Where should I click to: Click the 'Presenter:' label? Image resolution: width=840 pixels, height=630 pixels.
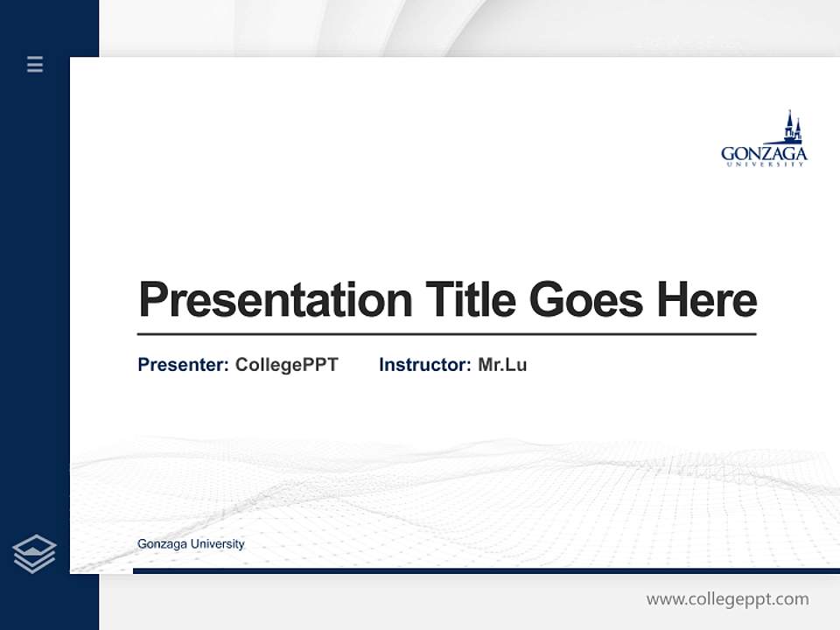(x=183, y=365)
